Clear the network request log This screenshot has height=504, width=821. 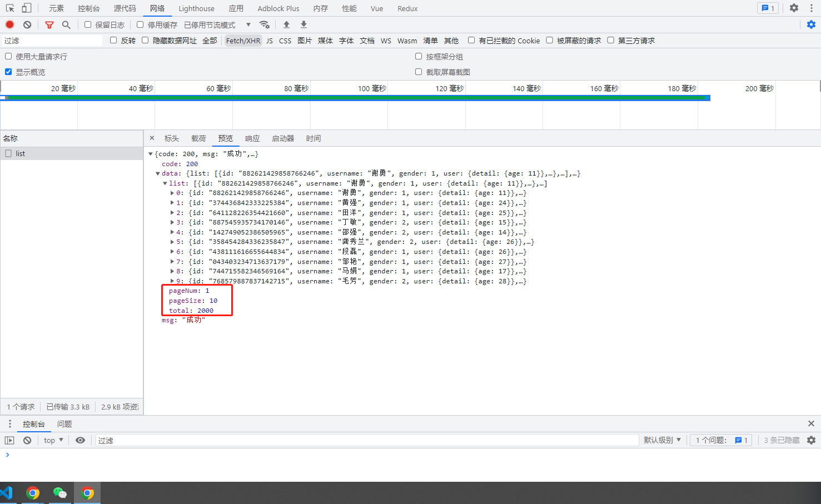[x=27, y=24]
